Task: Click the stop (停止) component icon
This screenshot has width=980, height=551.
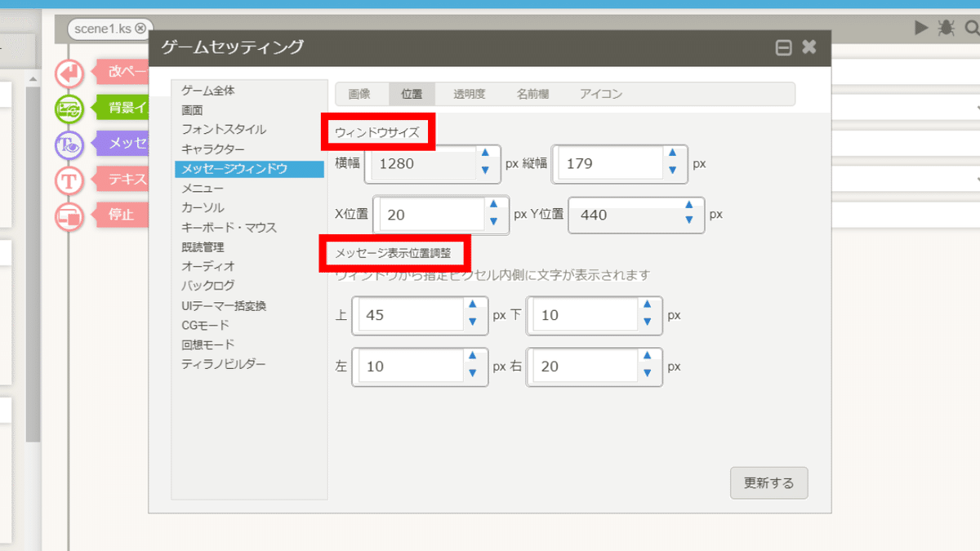Action: (70, 216)
